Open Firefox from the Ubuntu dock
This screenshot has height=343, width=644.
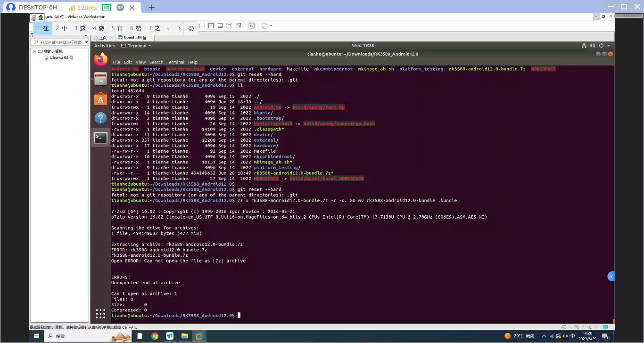tap(100, 59)
